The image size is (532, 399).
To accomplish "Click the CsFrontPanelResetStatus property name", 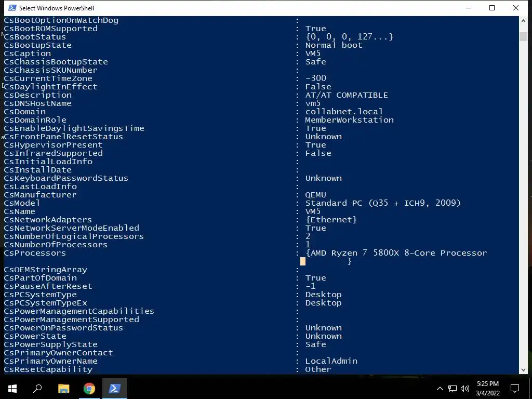I will coord(63,137).
